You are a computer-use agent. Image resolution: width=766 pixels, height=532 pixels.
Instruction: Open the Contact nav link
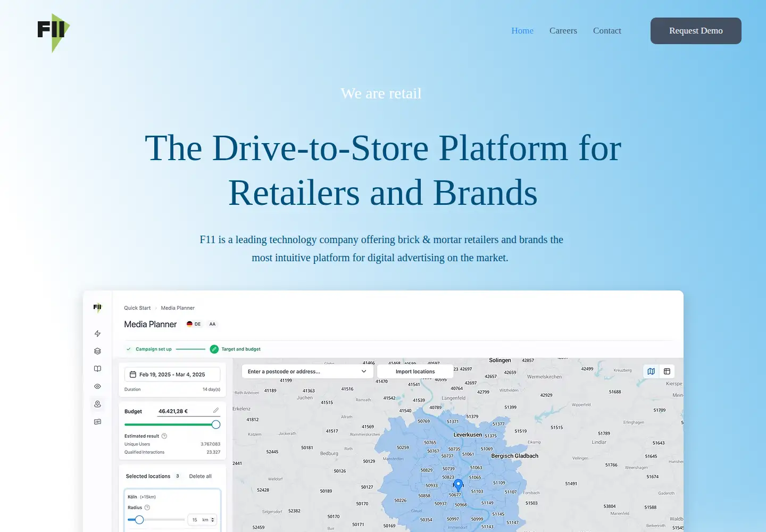(607, 31)
